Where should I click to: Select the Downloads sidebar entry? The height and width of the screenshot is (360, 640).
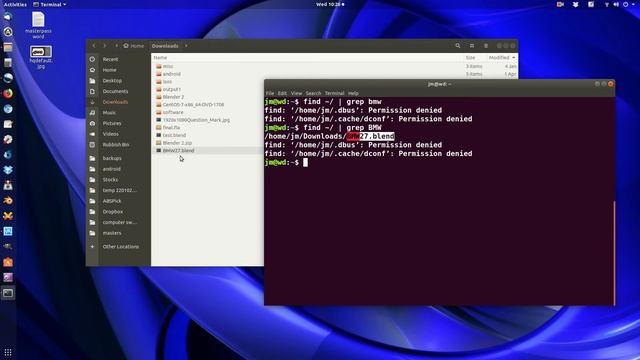(116, 102)
